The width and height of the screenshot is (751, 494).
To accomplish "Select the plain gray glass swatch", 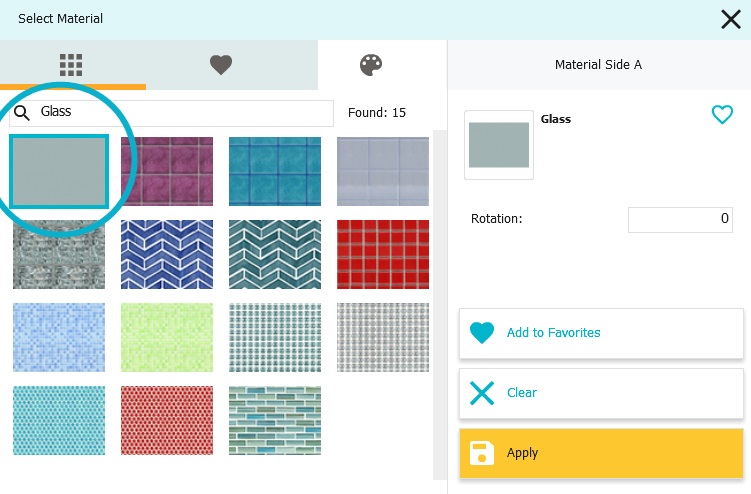I will tap(59, 172).
